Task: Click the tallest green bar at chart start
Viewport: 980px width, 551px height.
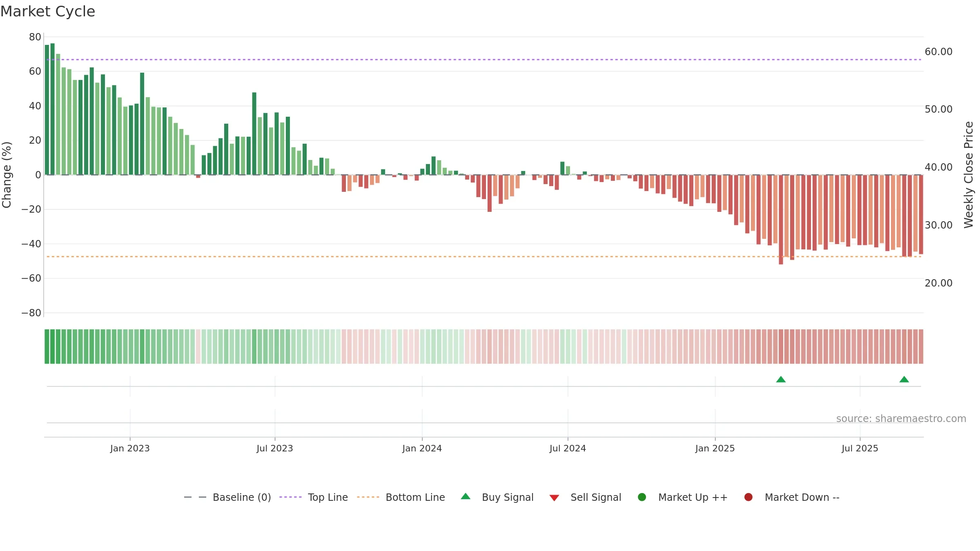Action: 52,109
